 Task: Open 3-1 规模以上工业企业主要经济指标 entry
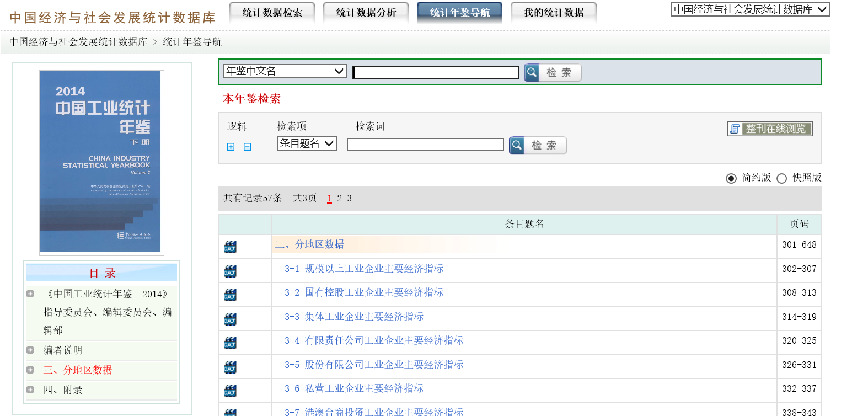364,269
